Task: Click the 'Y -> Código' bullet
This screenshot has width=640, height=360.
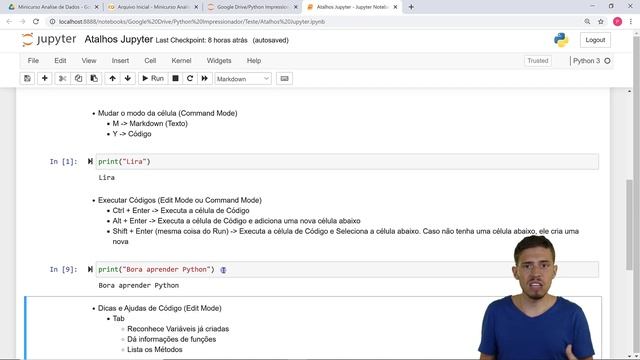Action: click(x=132, y=134)
